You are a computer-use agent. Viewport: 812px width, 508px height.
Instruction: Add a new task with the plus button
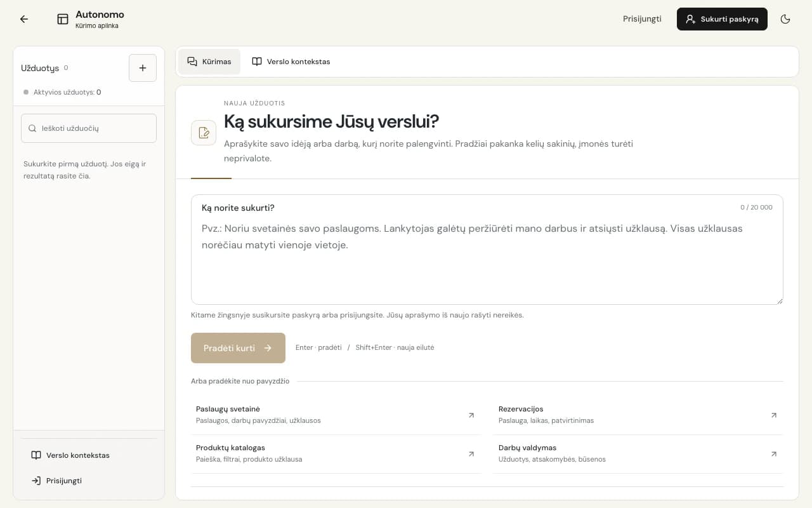pyautogui.click(x=143, y=68)
